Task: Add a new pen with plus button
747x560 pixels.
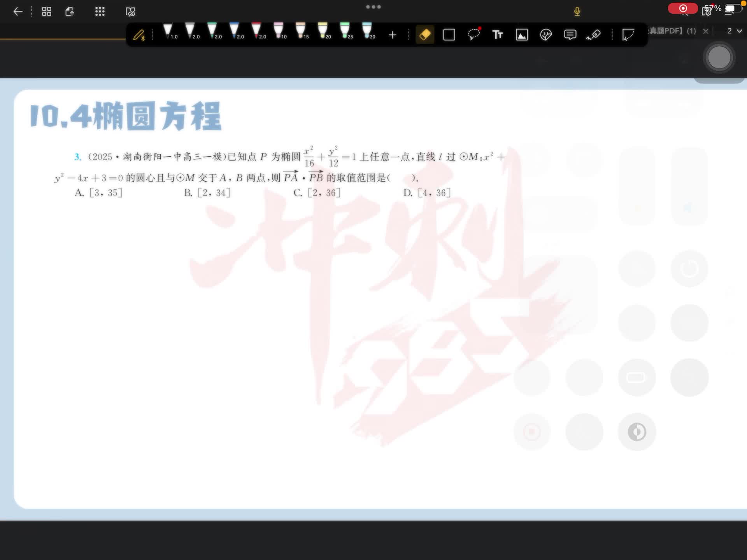Action: (x=393, y=35)
